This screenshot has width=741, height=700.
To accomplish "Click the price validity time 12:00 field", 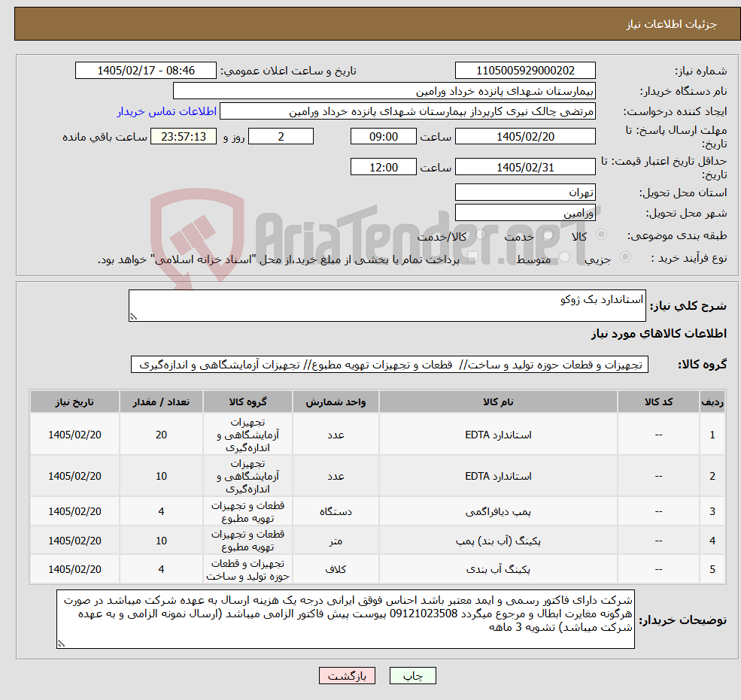I will click(x=383, y=167).
